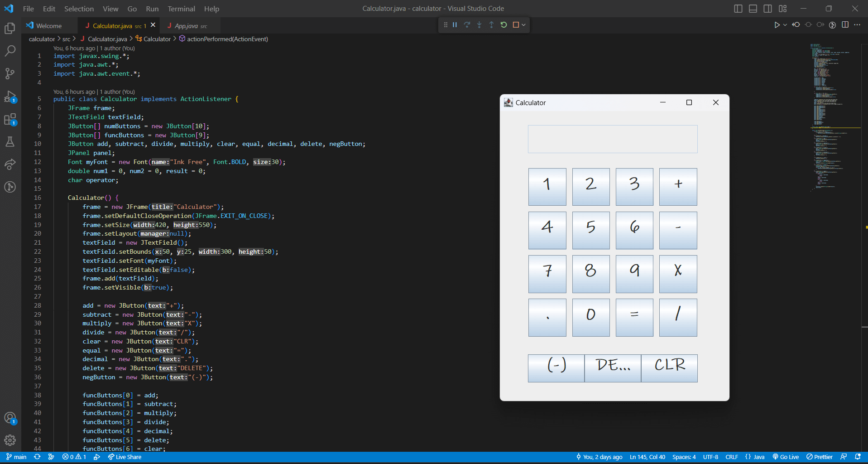Image resolution: width=868 pixels, height=464 pixels.
Task: Open the Extensions view in activity bar
Action: (x=10, y=120)
